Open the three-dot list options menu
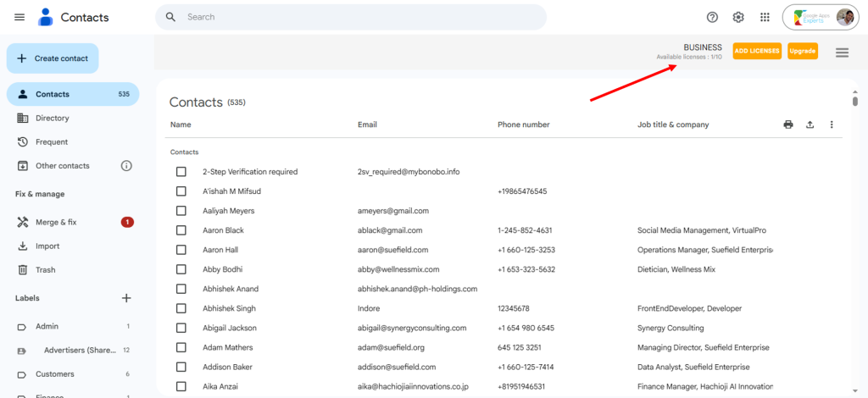This screenshot has width=868, height=398. (832, 124)
